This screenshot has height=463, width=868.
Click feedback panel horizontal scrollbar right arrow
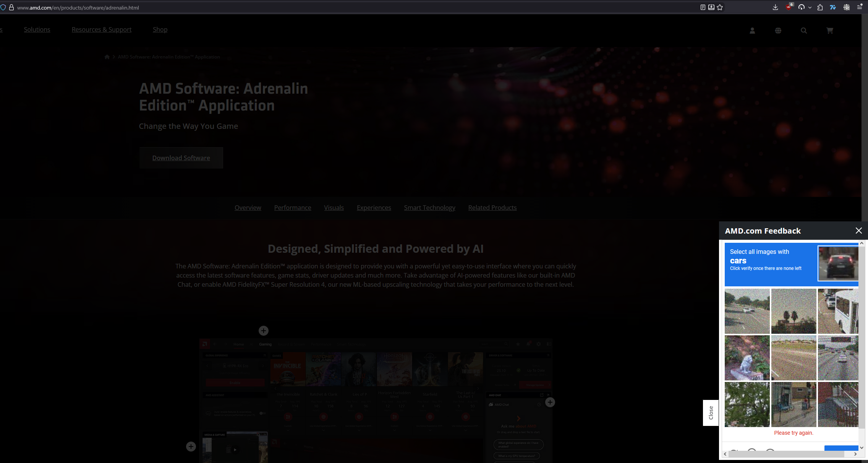(855, 454)
